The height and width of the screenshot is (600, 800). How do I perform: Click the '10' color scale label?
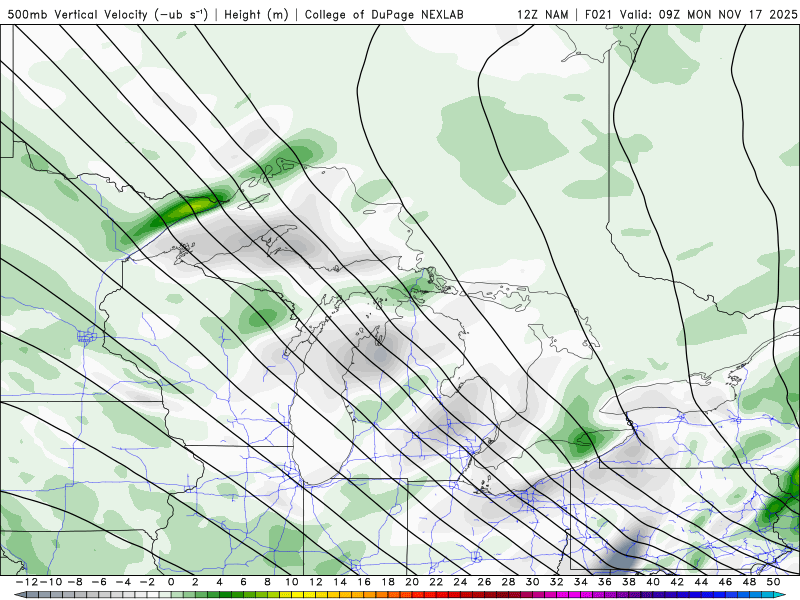(x=291, y=582)
